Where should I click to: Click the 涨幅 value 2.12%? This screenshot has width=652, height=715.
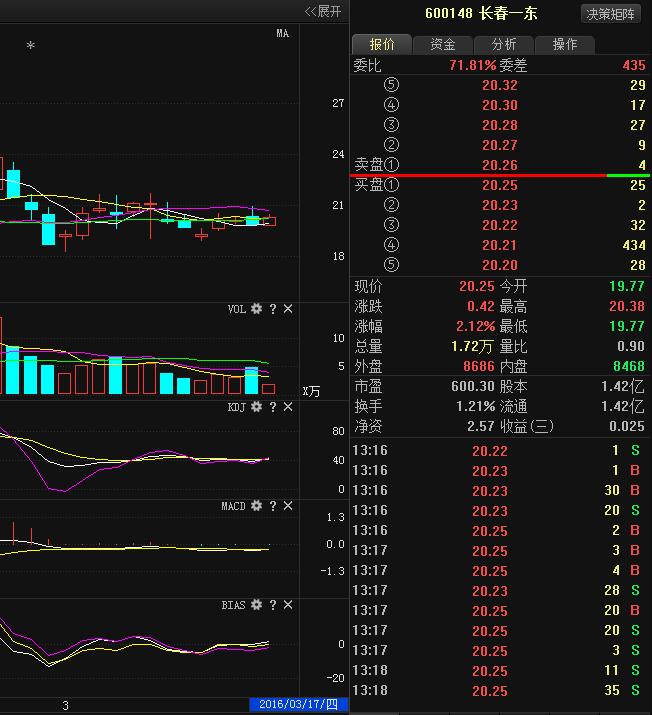point(476,326)
